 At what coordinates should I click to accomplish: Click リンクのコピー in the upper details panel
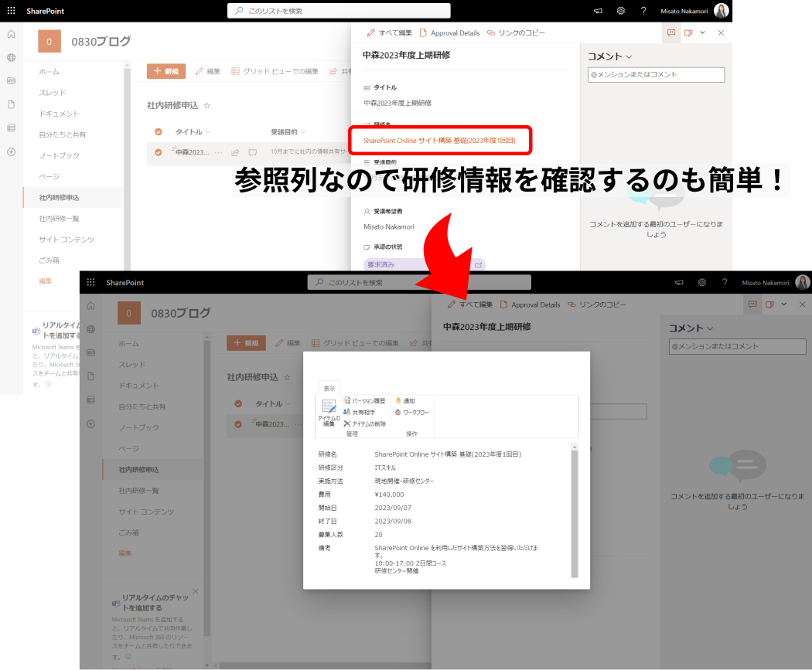[517, 32]
